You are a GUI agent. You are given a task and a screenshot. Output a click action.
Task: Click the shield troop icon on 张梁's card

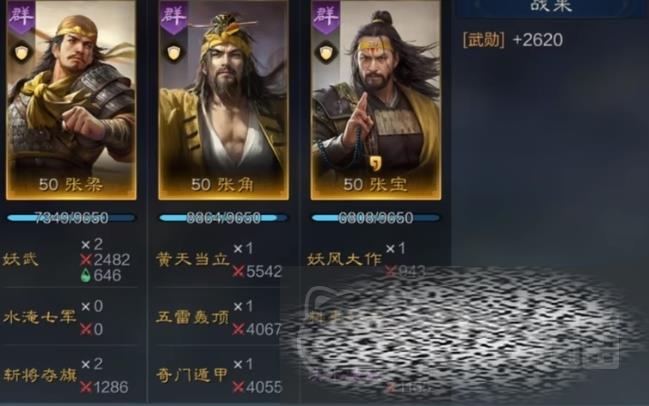click(x=22, y=53)
